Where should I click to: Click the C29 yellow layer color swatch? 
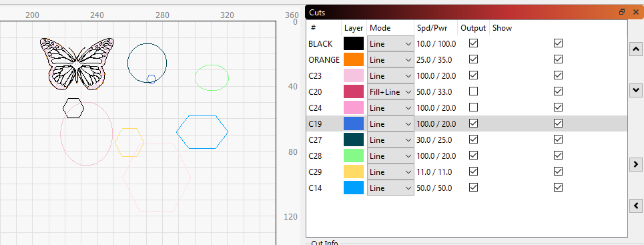coord(354,172)
